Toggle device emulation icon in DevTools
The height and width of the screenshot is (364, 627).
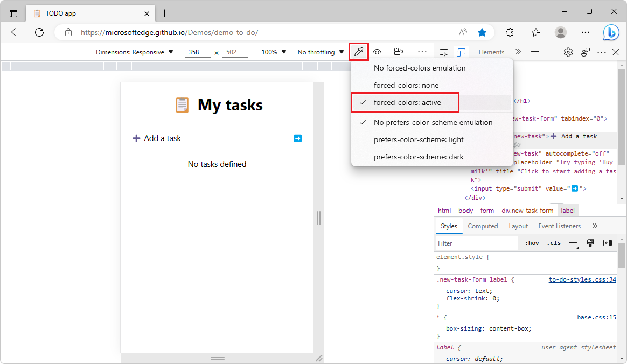461,52
